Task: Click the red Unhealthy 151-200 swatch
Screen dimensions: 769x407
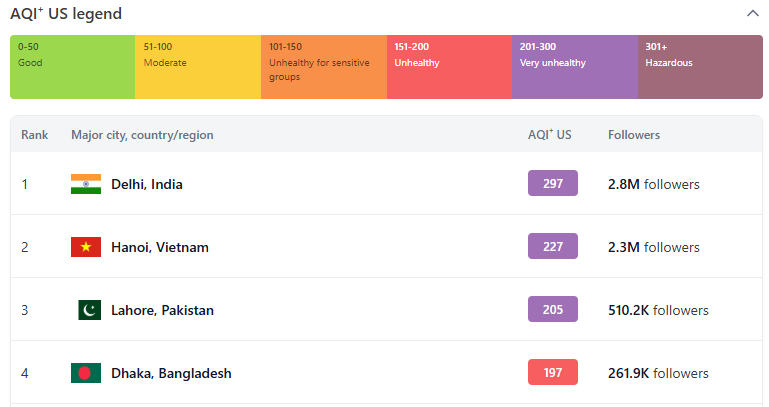Action: 449,67
